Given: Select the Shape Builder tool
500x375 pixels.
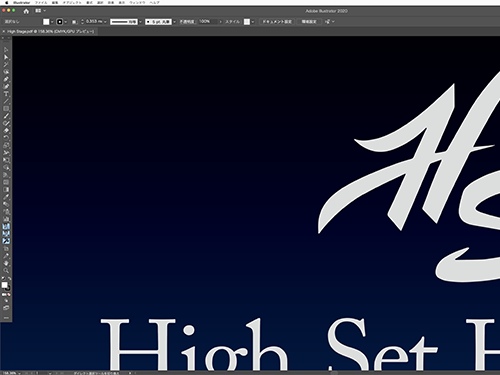Looking at the screenshot, I should click(x=6, y=167).
